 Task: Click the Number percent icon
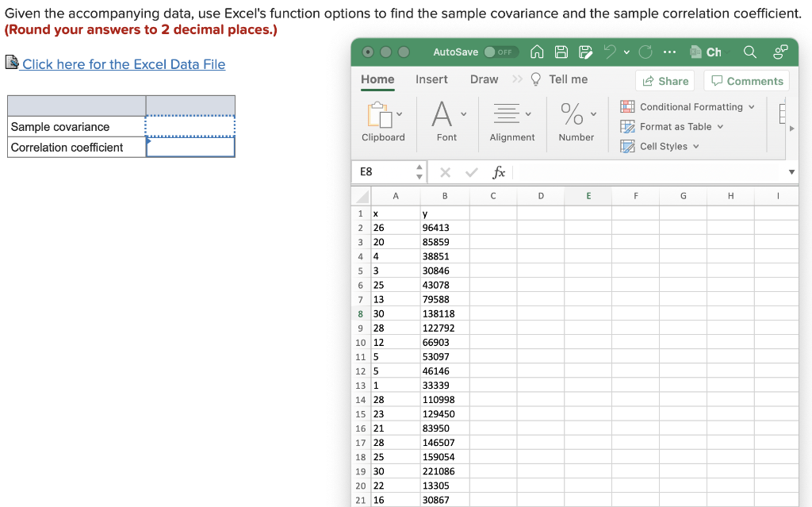573,115
